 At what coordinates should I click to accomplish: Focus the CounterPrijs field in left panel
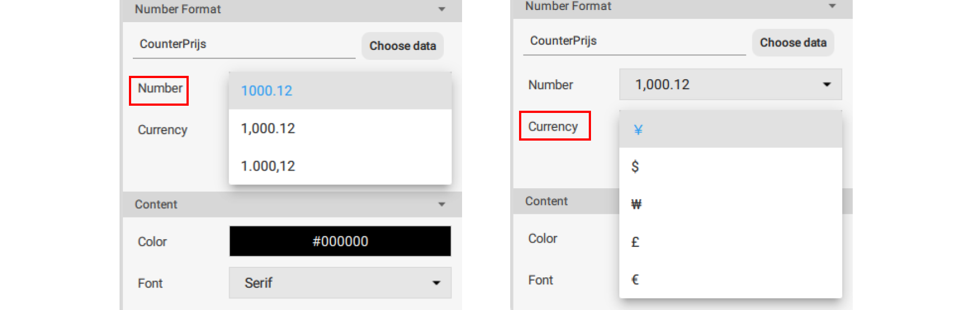click(243, 44)
